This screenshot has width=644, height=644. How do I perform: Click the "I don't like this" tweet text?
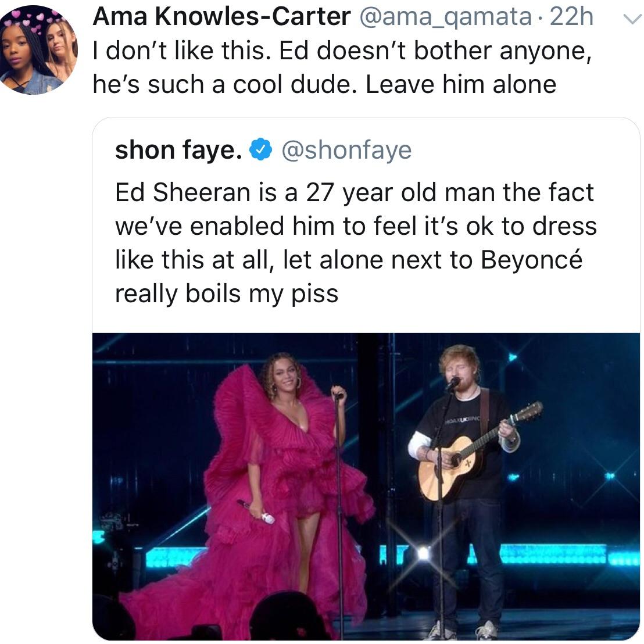click(x=182, y=51)
